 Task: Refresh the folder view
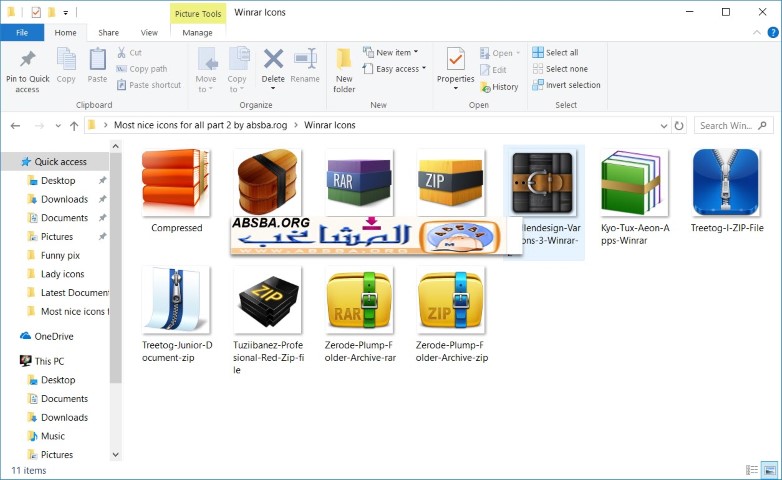(x=679, y=126)
